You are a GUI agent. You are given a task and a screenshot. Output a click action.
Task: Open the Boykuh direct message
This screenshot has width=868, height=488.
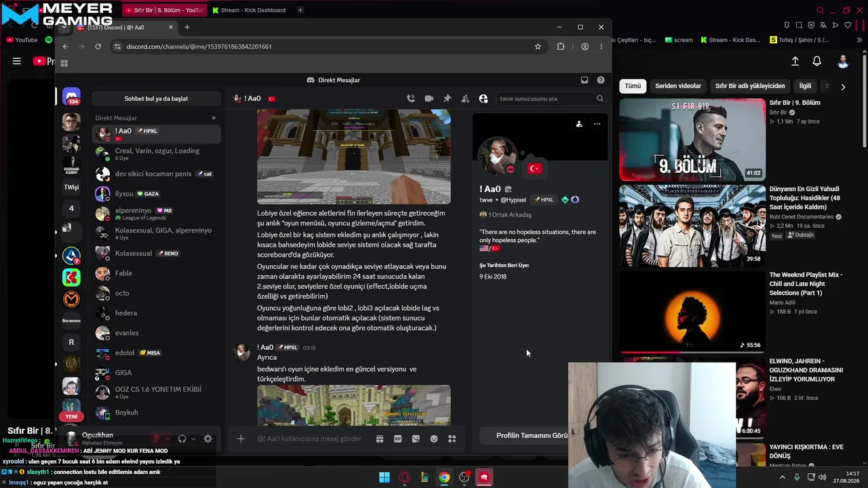(x=157, y=412)
